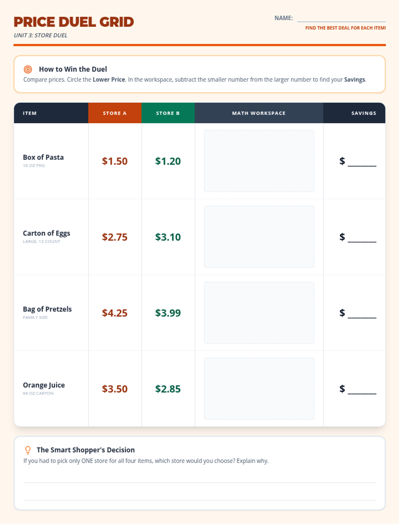399x532 pixels.
Task: Click the Store B column header
Action: [x=168, y=113]
